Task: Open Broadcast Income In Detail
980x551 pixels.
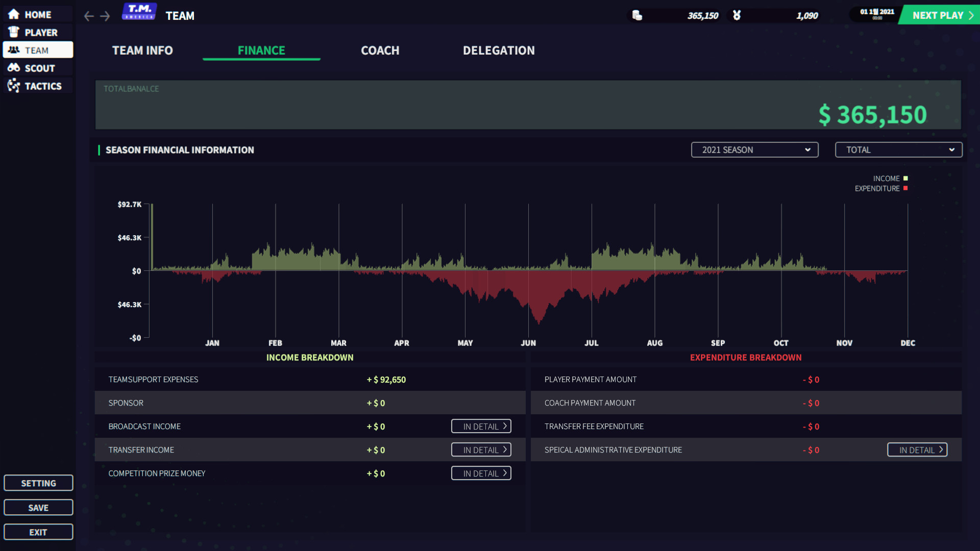Action: click(x=481, y=427)
